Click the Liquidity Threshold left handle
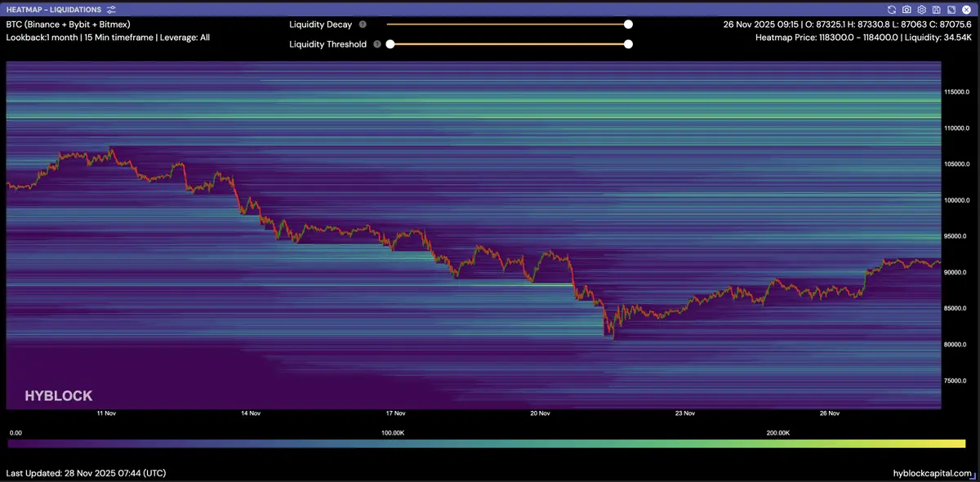980x482 pixels. point(390,44)
